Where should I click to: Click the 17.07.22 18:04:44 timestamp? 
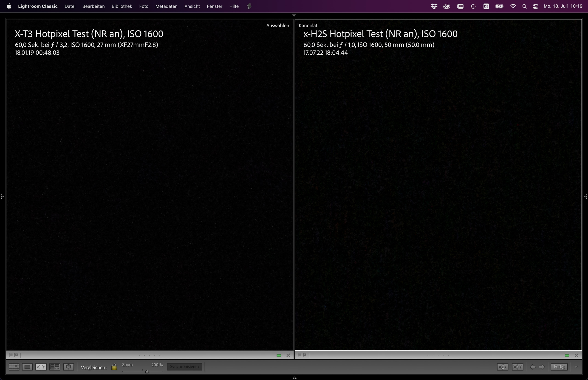click(325, 53)
